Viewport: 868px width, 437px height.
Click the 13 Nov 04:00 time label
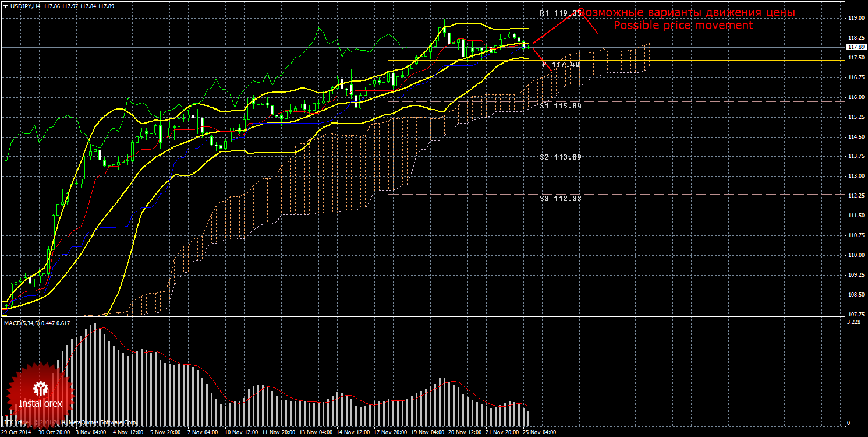coord(317,432)
